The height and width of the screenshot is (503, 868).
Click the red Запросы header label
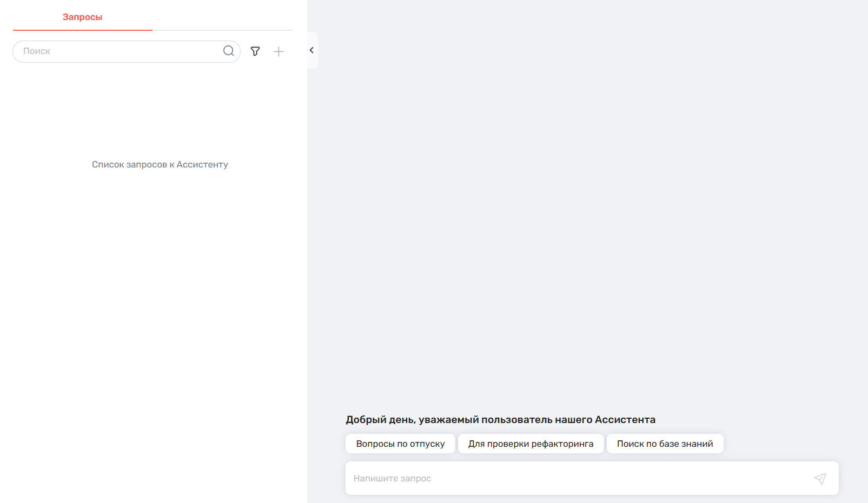point(82,17)
